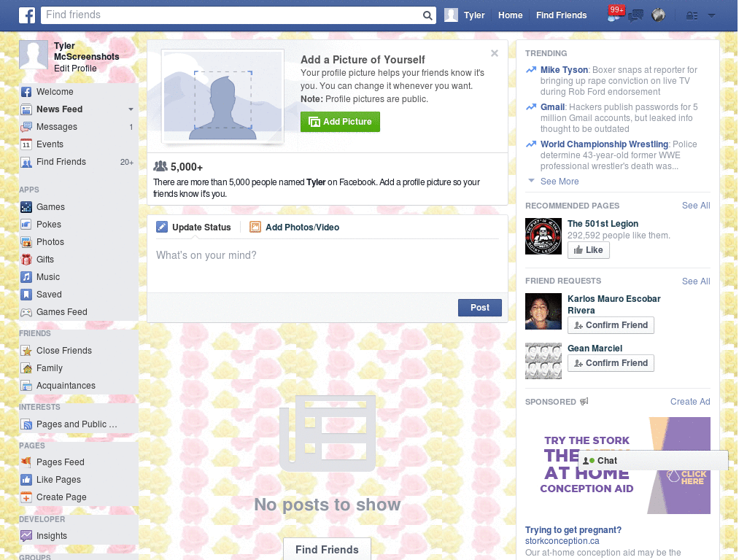Click the Find Friends sidebar icon
Screen dimensions: 747x560
tap(26, 162)
